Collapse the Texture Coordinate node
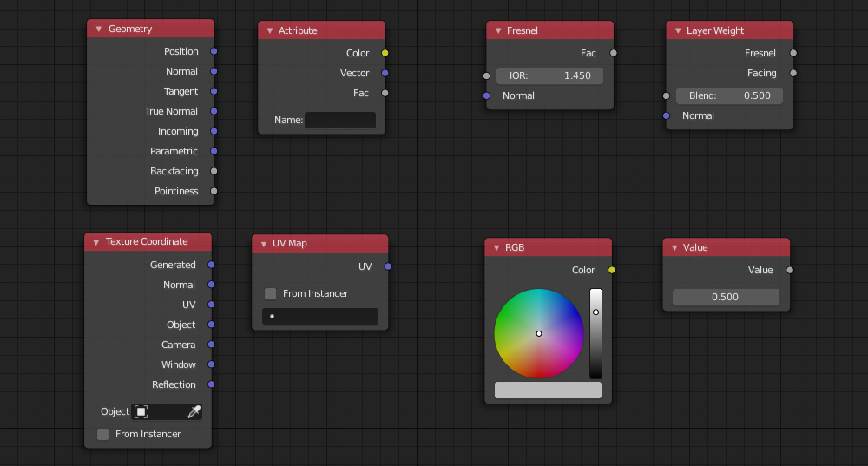The width and height of the screenshot is (868, 466). [95, 242]
